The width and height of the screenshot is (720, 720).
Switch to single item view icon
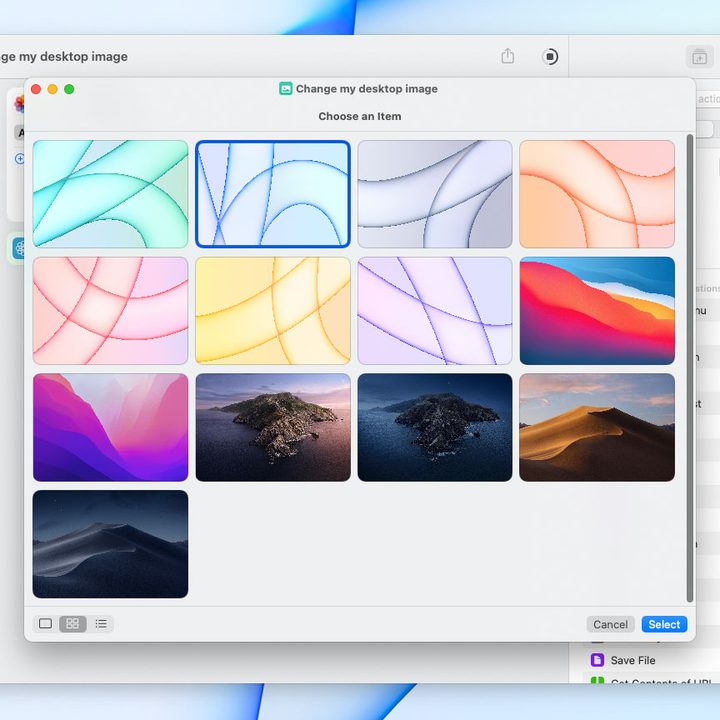tap(45, 624)
